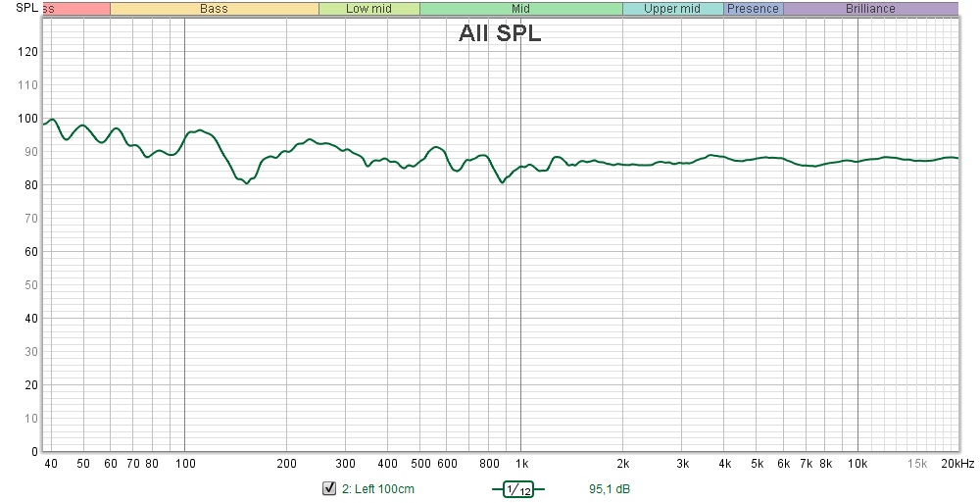Select the Upper mid frequency band
Viewport: 980px width, 503px height.
[672, 9]
